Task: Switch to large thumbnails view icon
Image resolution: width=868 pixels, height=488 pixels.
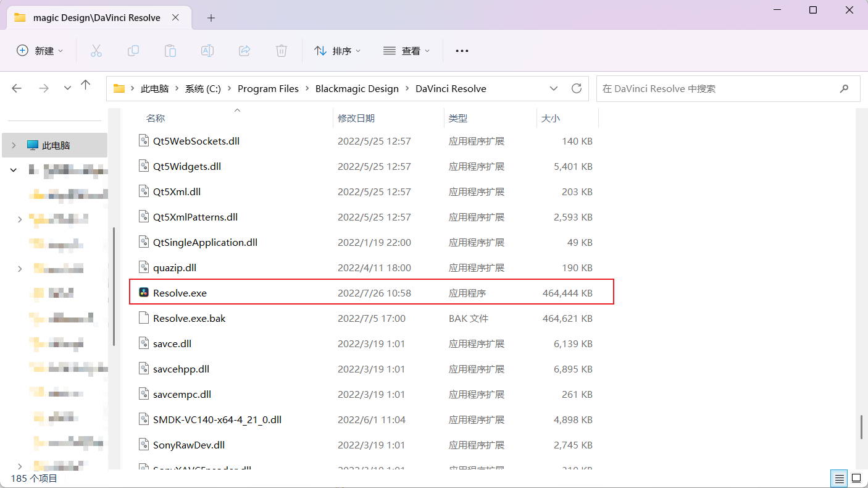Action: [856, 478]
